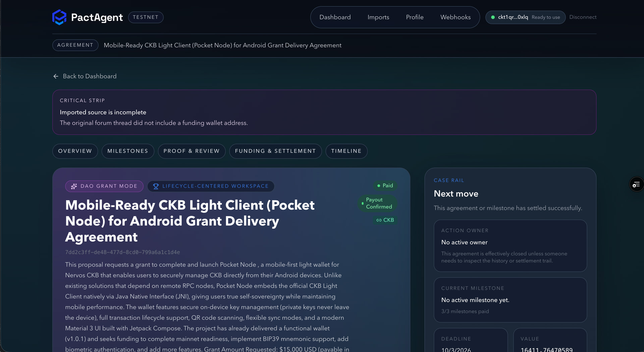
Task: Click the 'Ready to use' wallet status text
Action: coord(546,17)
